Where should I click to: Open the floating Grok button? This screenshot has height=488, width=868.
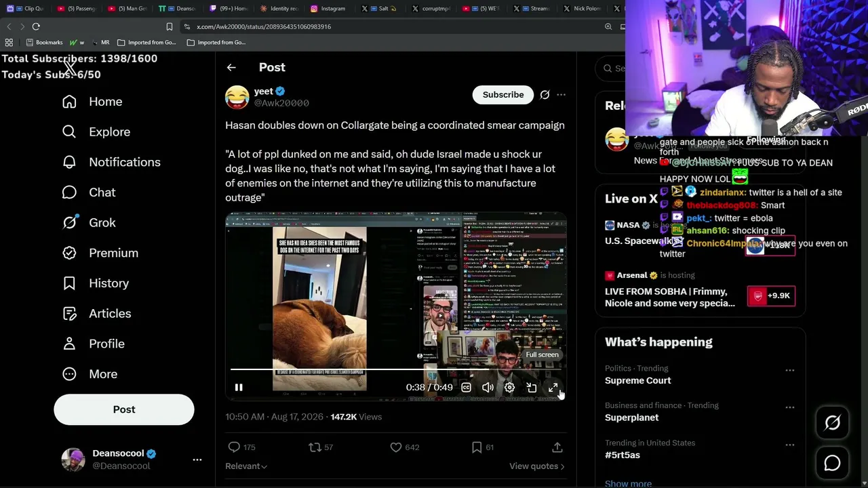click(832, 423)
